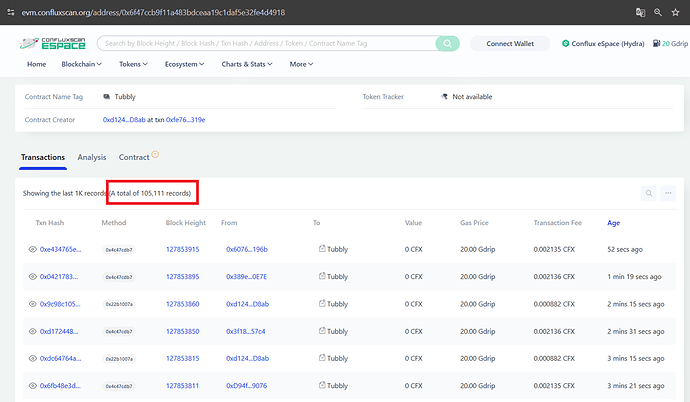Screen dimensions: 690x402
Task: Expand the More dropdown menu
Action: [x=301, y=64]
